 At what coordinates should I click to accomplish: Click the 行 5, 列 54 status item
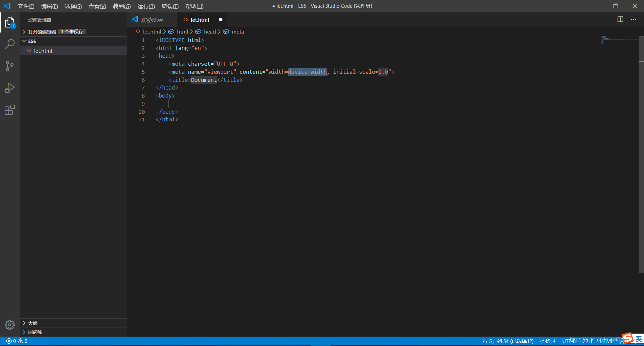click(x=508, y=341)
